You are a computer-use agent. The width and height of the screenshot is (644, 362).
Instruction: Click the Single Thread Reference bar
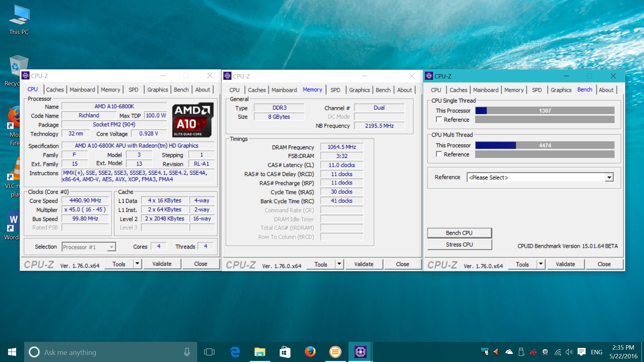[x=545, y=119]
